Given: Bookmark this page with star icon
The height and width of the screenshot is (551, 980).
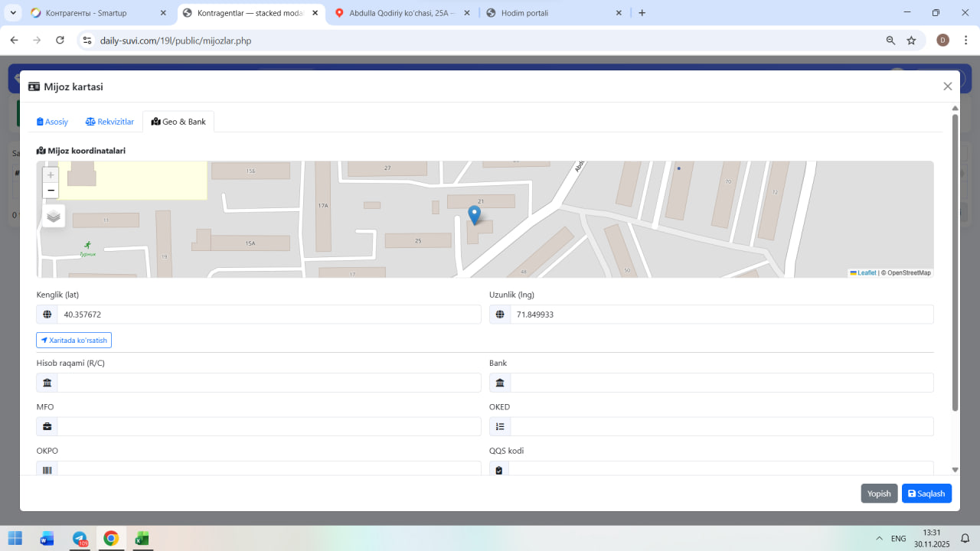Looking at the screenshot, I should (911, 41).
